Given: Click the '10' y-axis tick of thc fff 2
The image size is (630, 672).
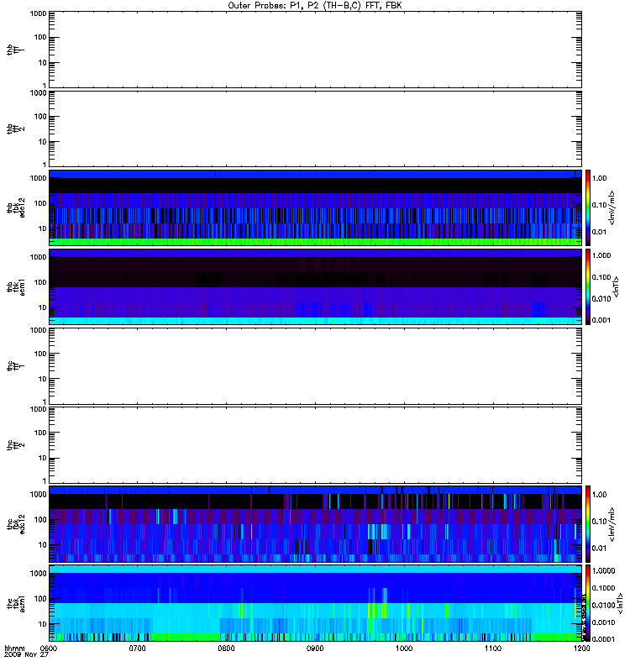Looking at the screenshot, I should click(x=43, y=458).
